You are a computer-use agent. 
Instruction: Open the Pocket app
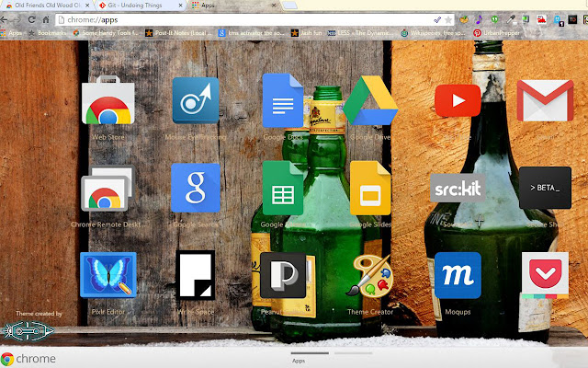pos(545,275)
